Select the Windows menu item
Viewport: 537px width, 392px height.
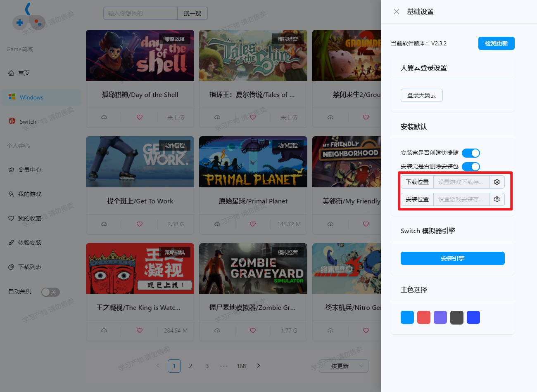click(x=41, y=97)
